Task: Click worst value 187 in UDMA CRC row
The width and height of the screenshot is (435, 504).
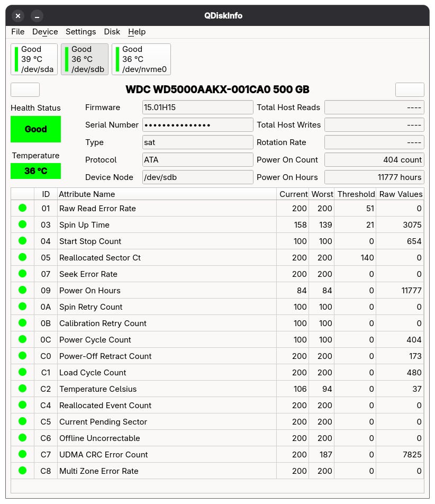Action: click(325, 454)
